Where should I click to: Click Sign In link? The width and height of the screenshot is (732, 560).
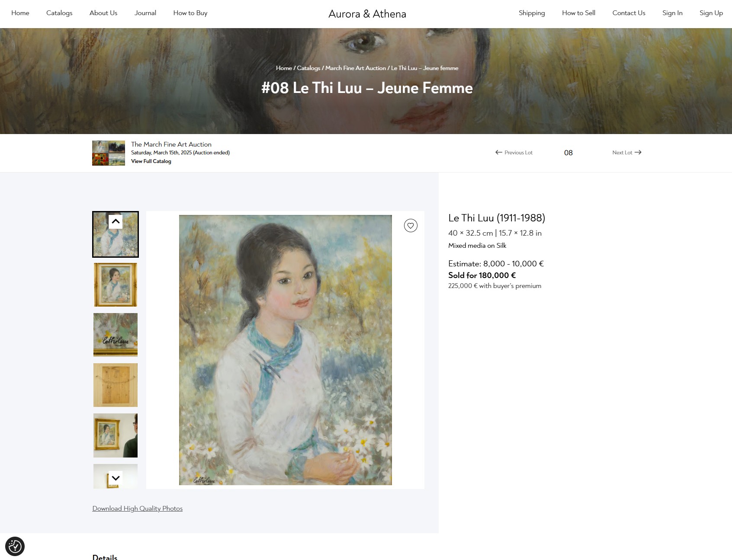[x=672, y=13]
